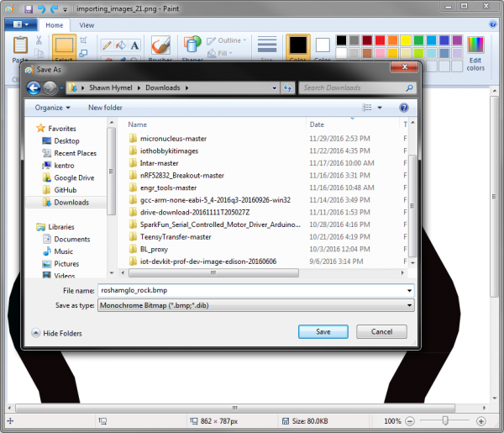Screen dimensions: 504x433
Task: Select Desktop in Favorites
Action: [66, 141]
